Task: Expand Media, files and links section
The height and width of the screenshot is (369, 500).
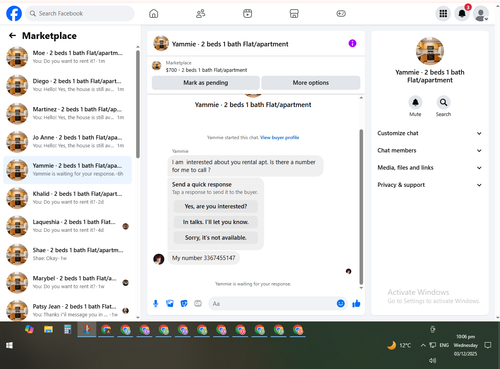Action: tap(430, 168)
